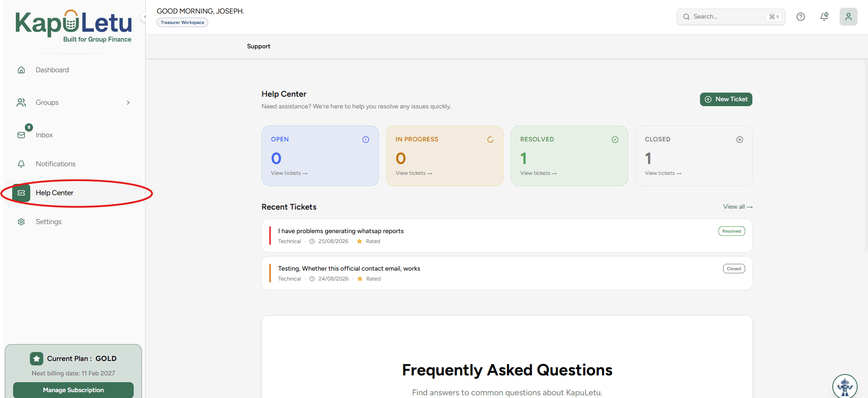Click the date 24/08/2026

click(x=333, y=279)
